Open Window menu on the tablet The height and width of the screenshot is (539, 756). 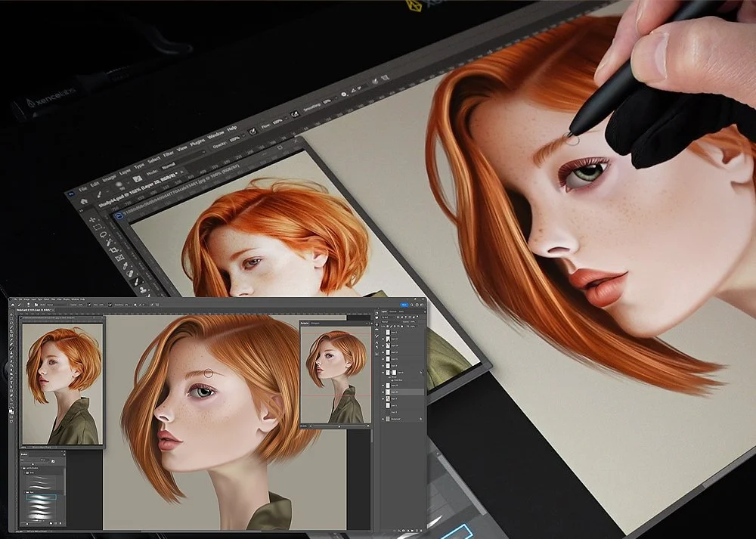click(x=215, y=135)
